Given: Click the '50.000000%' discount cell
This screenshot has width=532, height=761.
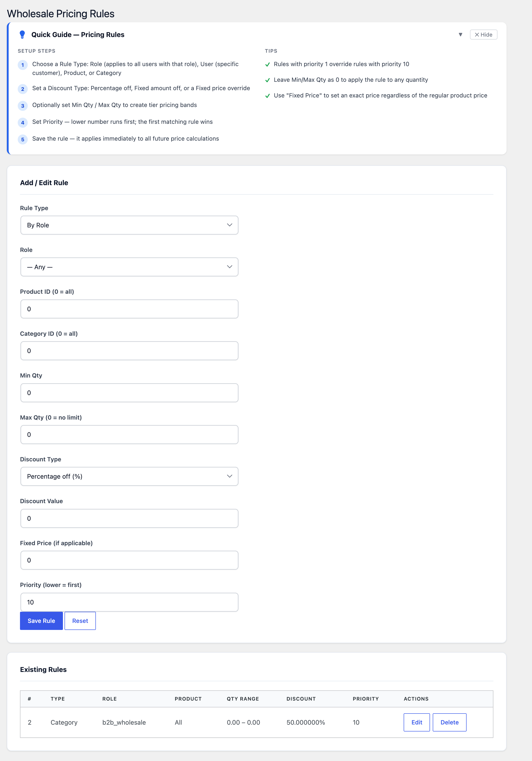Looking at the screenshot, I should point(306,722).
